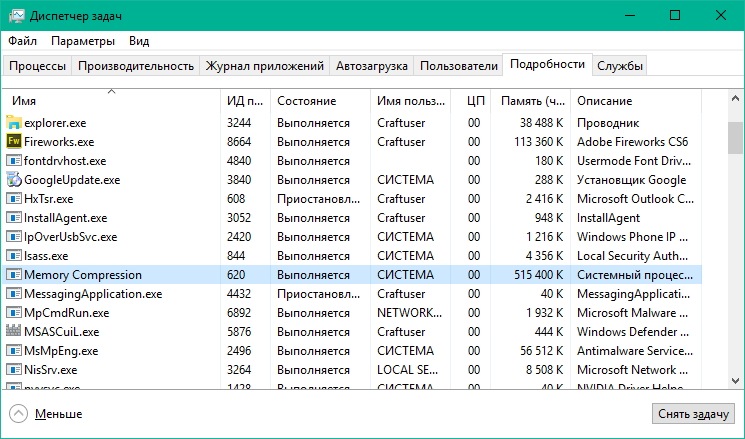Sort by the Имя пользователя column header
Image resolution: width=745 pixels, height=439 pixels.
[x=410, y=101]
